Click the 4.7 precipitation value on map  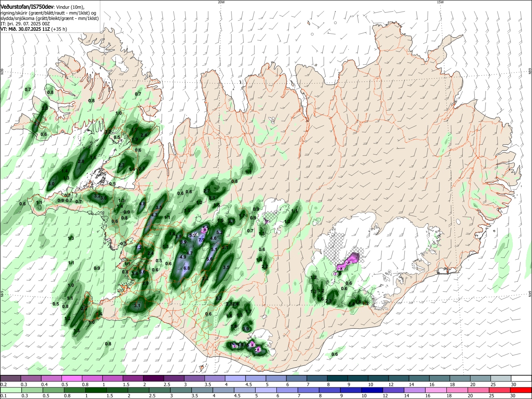point(190,253)
